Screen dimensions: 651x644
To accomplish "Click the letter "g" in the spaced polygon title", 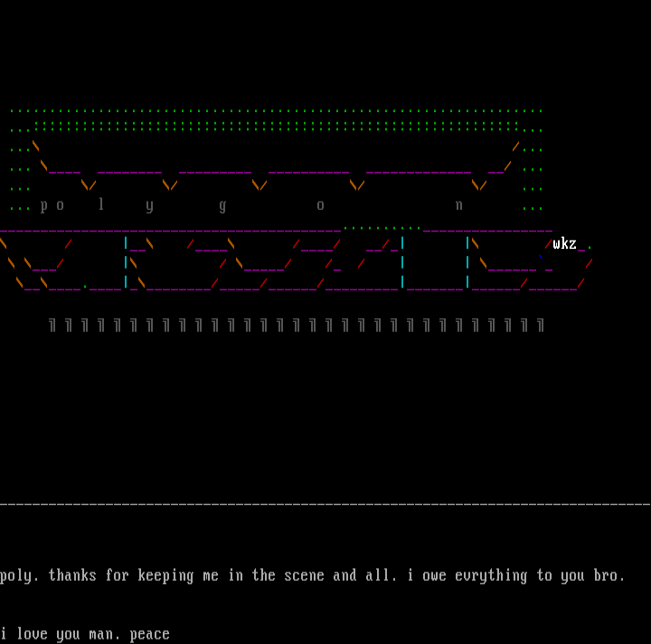I will click(222, 206).
